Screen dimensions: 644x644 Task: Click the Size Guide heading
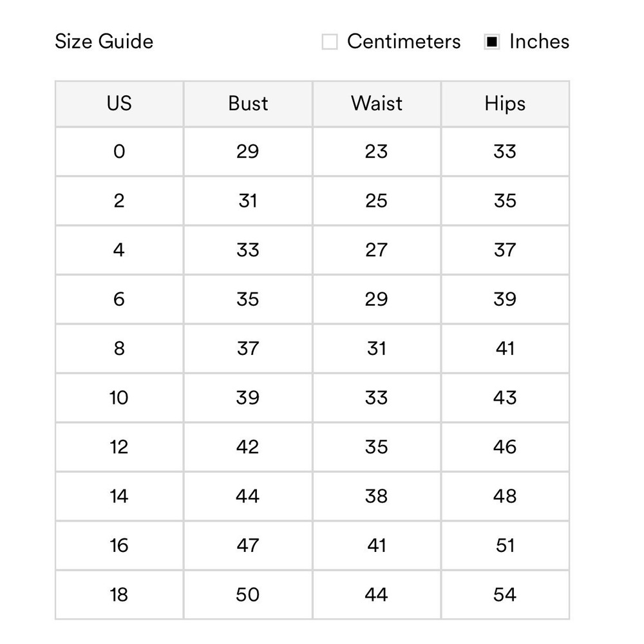point(104,42)
